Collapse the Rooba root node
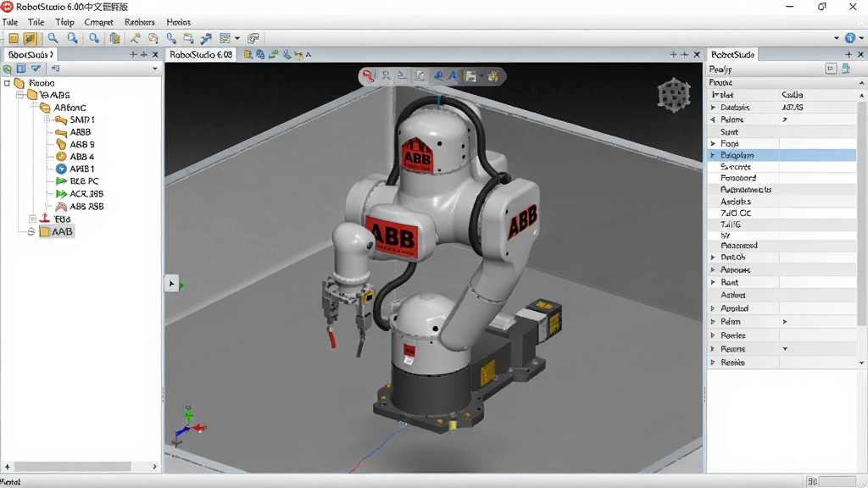This screenshot has height=488, width=868. 7,83
